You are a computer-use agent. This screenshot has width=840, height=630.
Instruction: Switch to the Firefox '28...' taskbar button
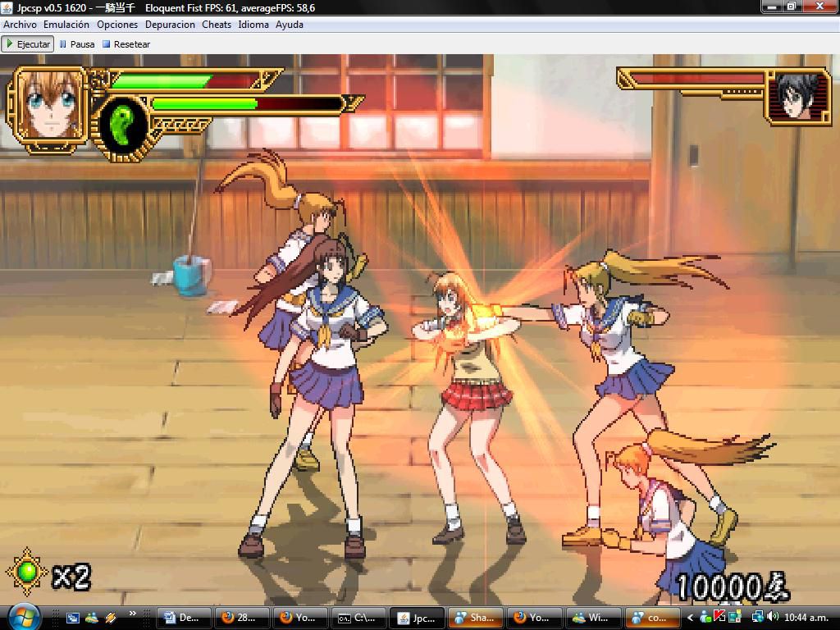pos(242,618)
